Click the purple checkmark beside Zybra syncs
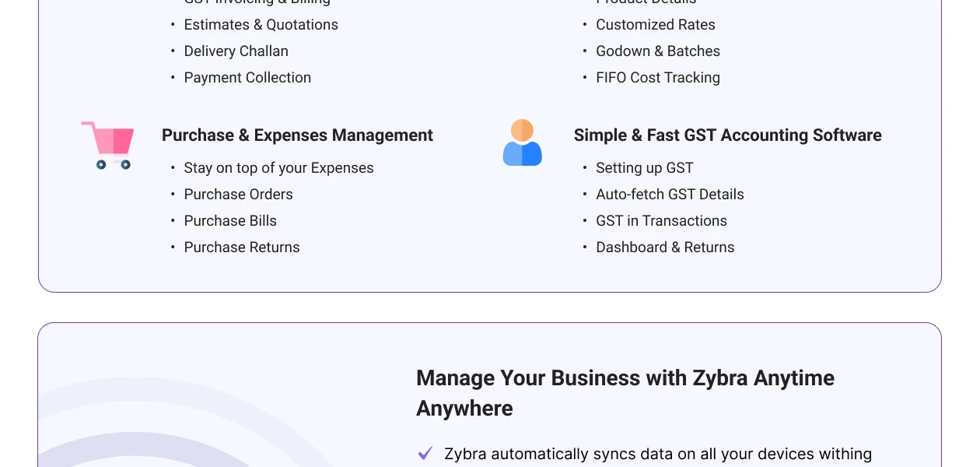This screenshot has height=467, width=980. [x=425, y=453]
